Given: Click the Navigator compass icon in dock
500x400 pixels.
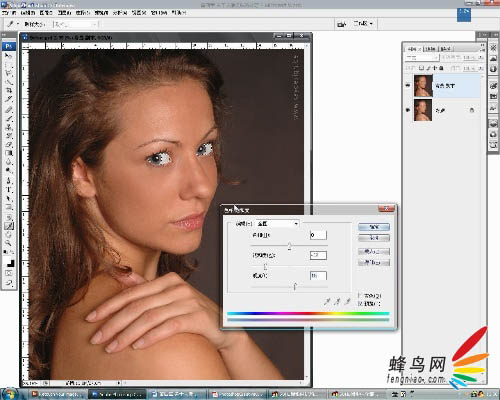Looking at the screenshot, I should point(493,48).
